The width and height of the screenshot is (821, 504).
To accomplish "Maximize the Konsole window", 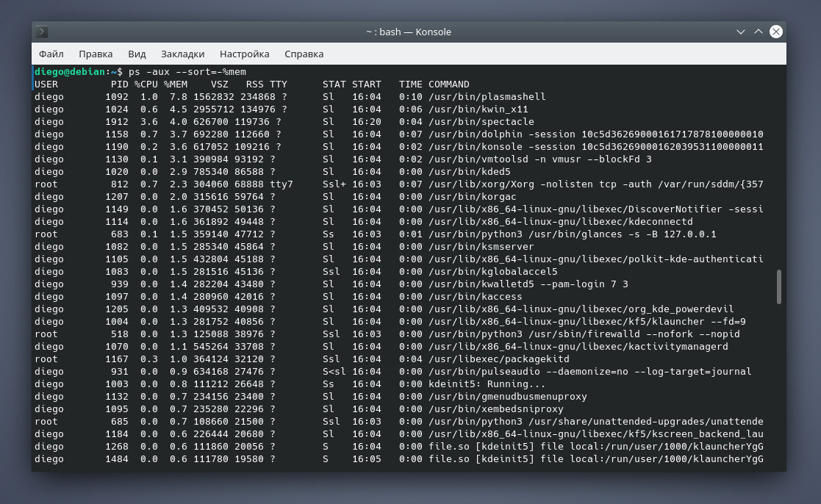I will pos(759,32).
